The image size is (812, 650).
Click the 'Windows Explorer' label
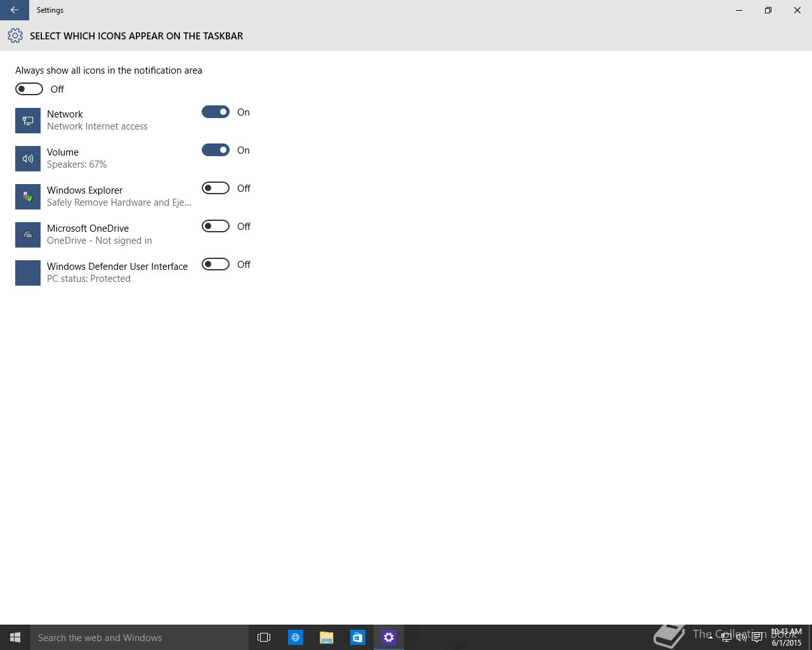pyautogui.click(x=84, y=190)
